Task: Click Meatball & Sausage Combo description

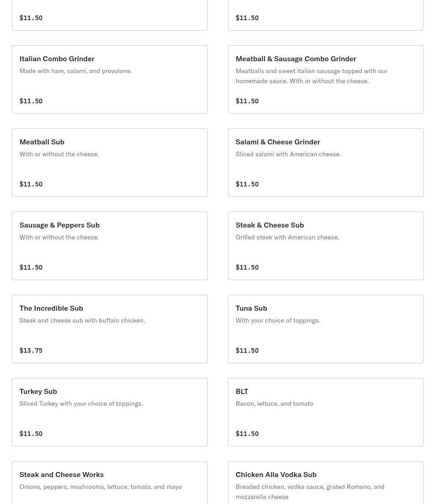Action: point(312,76)
